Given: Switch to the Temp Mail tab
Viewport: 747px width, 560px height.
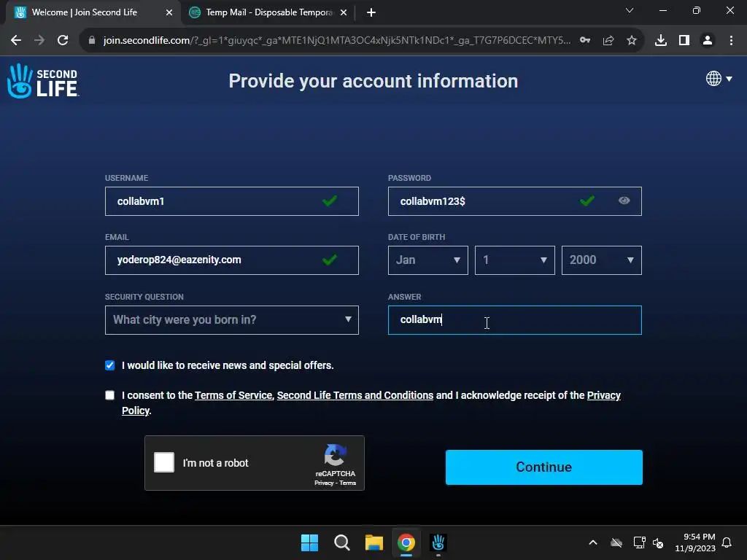Looking at the screenshot, I should (269, 12).
